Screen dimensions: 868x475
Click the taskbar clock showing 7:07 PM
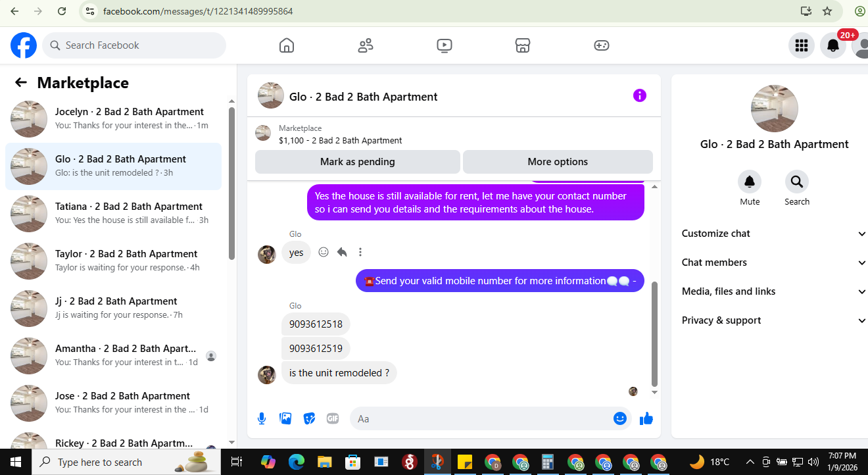(x=842, y=462)
